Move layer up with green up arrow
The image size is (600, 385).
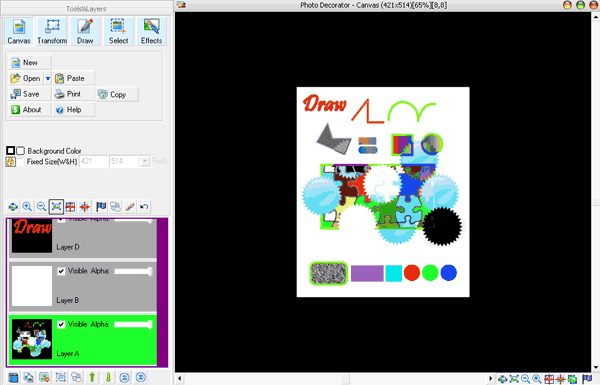(x=92, y=378)
